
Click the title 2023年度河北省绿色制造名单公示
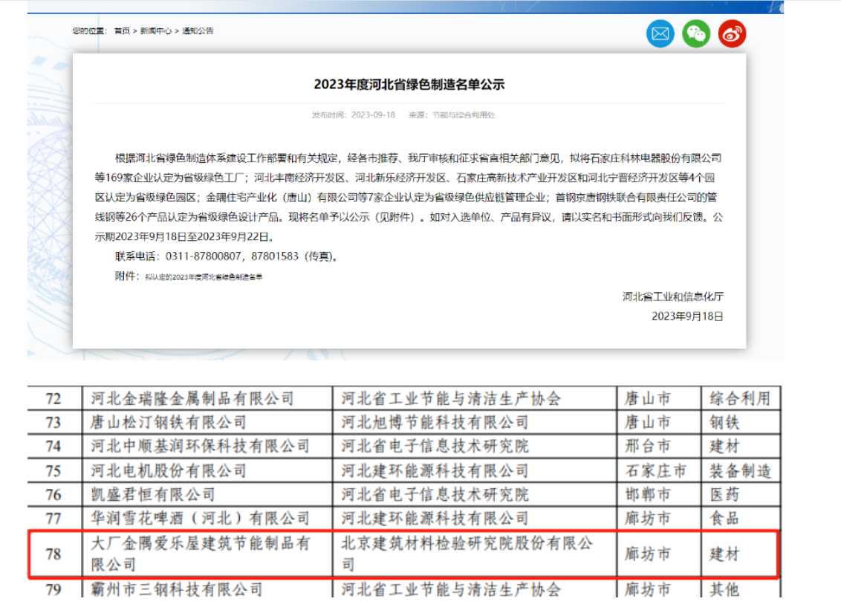(x=409, y=84)
